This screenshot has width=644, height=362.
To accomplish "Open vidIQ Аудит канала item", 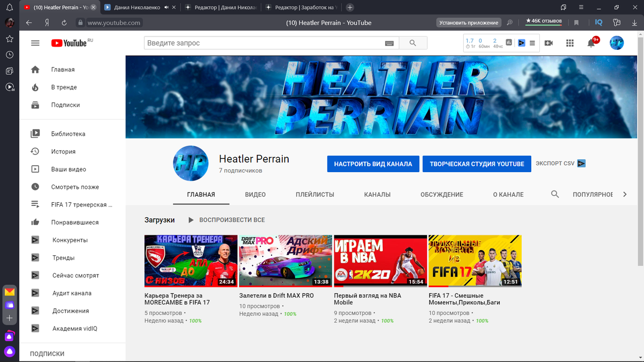I will 72,293.
